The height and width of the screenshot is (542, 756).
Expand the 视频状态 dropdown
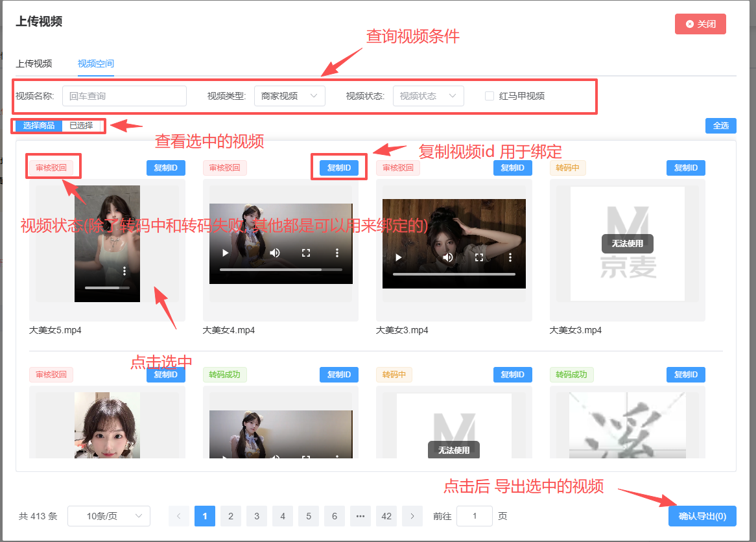coord(428,96)
